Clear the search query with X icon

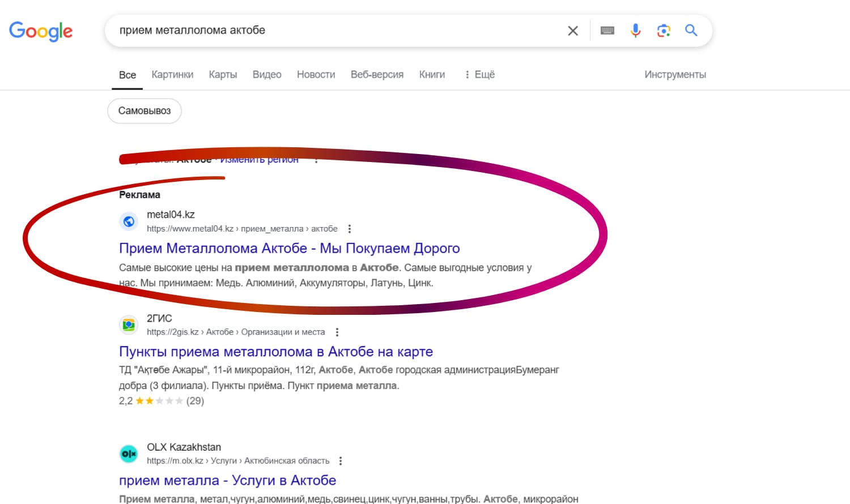[573, 31]
